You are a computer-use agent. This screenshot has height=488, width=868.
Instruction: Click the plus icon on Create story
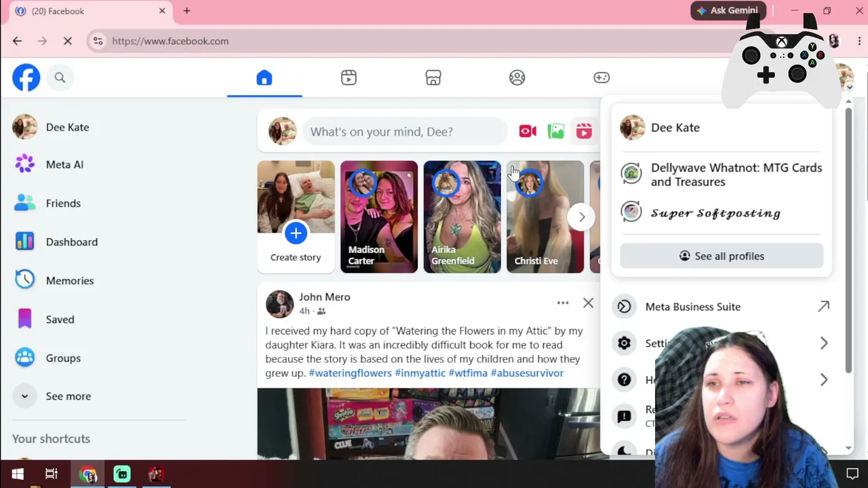pyautogui.click(x=296, y=233)
